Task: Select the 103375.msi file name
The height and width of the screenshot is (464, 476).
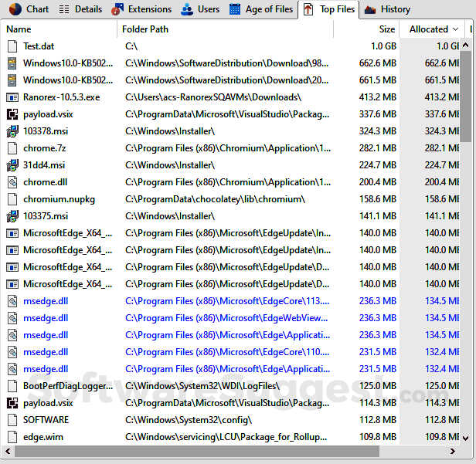Action: 46,216
